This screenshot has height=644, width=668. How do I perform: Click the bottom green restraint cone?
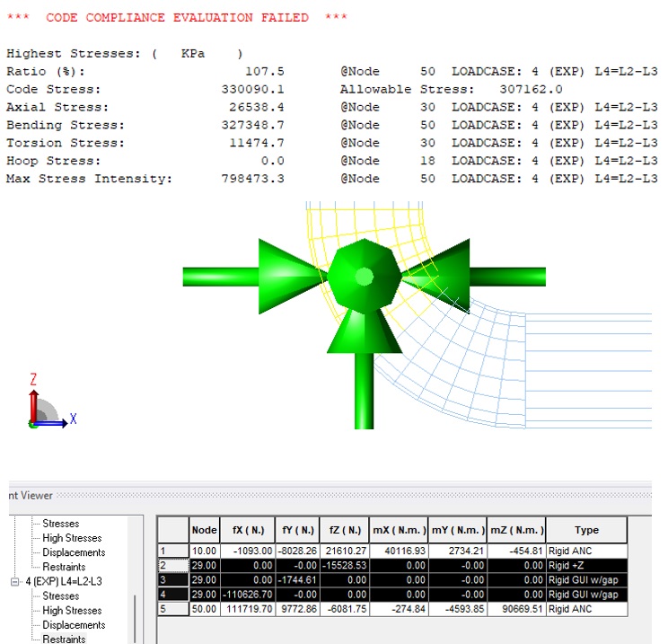coord(363,333)
